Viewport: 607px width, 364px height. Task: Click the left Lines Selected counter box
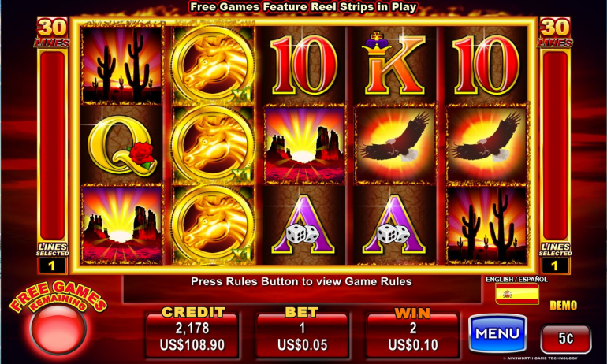click(x=52, y=266)
